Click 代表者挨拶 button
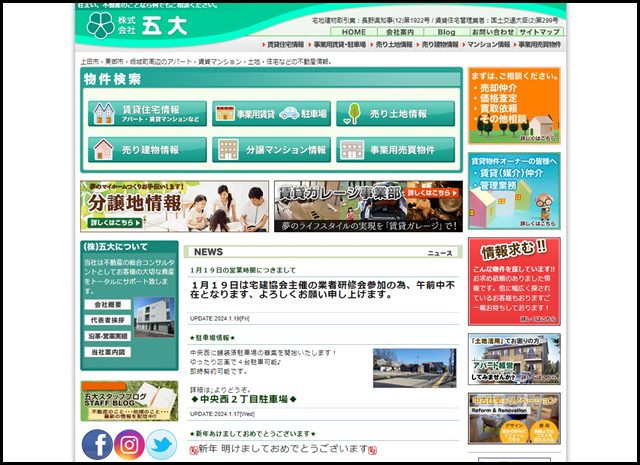The width and height of the screenshot is (640, 465). tap(108, 320)
